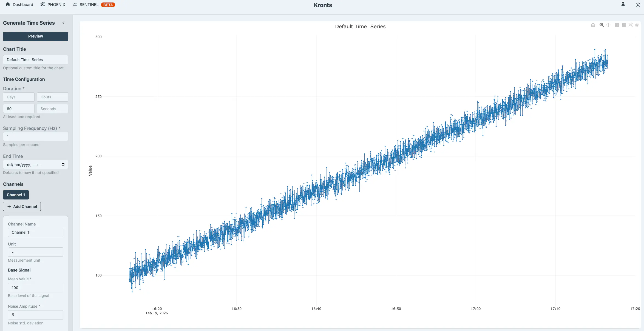Zoom out of the chart with the minus icon
Image resolution: width=644 pixels, height=331 pixels.
(x=624, y=25)
